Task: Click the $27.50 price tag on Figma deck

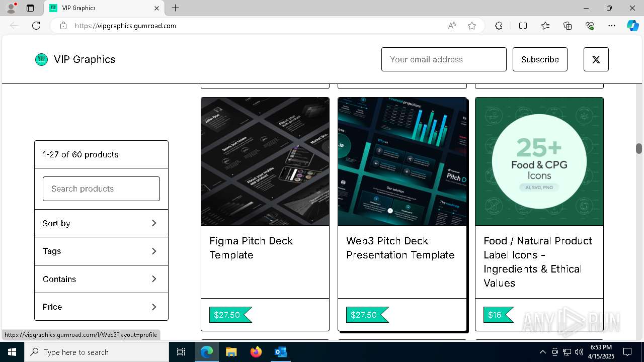Action: [230, 315]
